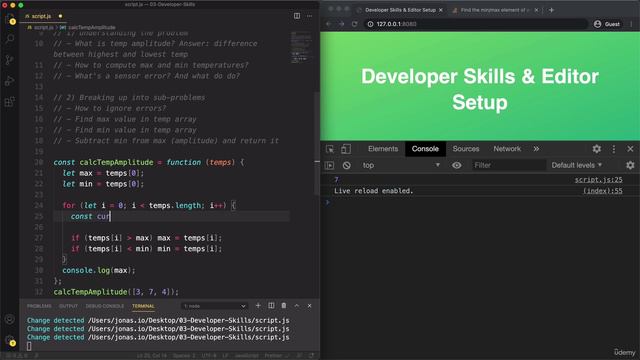Close the Find the min/max element tab
640x360 pixels.
coord(536,10)
